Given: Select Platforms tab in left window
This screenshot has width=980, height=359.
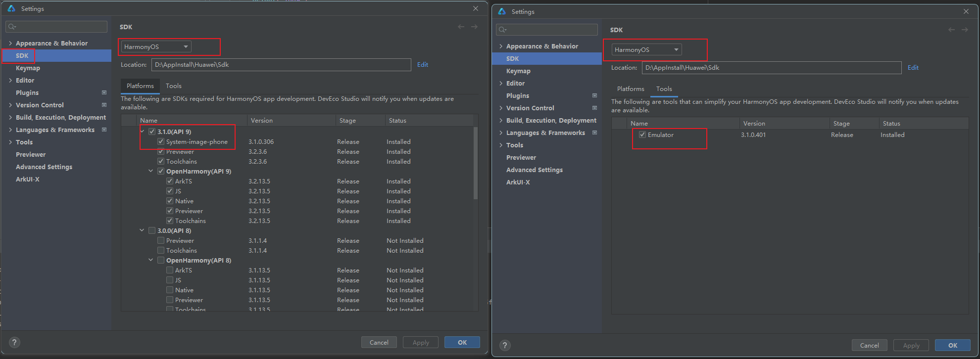Looking at the screenshot, I should click(140, 86).
